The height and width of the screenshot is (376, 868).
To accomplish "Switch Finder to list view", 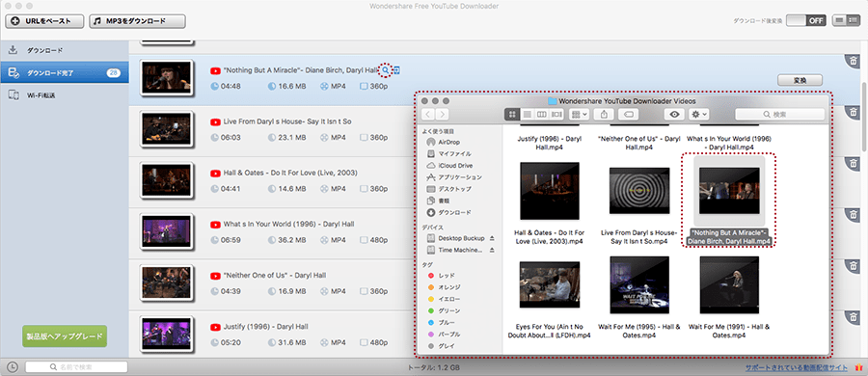I will pyautogui.click(x=527, y=114).
